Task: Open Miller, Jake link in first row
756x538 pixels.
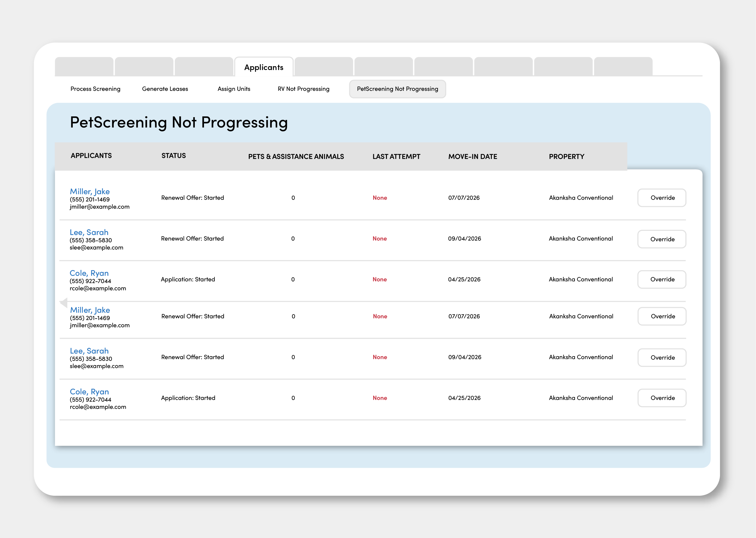Action: (89, 191)
